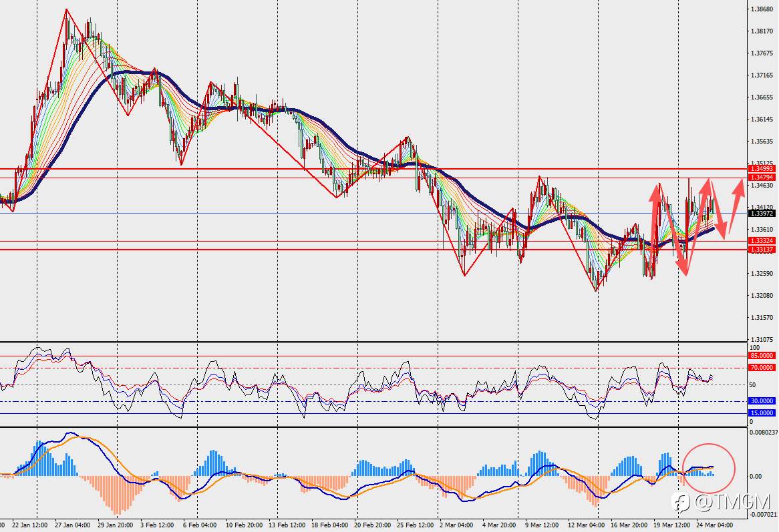Select the 1.33610 price axis label
779x532 pixels.
762,229
